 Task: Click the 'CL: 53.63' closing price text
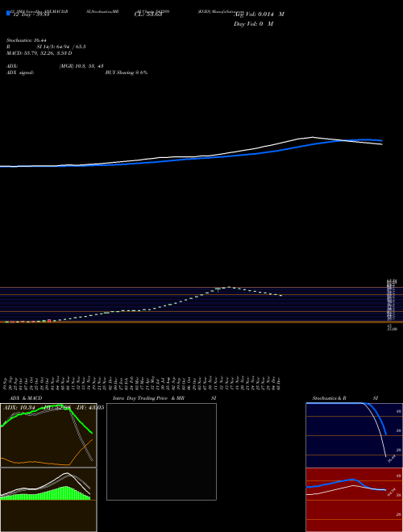148,15
